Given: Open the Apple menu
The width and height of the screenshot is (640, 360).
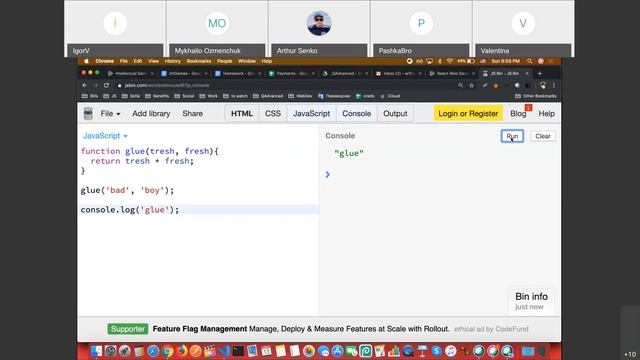Looking at the screenshot, I should (86, 61).
